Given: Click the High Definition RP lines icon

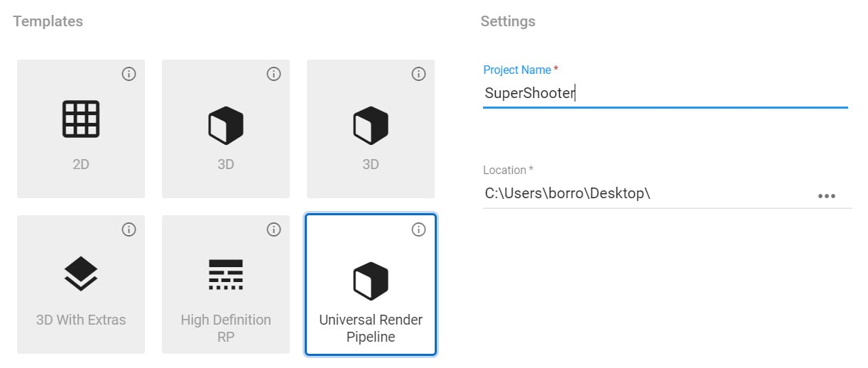Looking at the screenshot, I should (226, 274).
